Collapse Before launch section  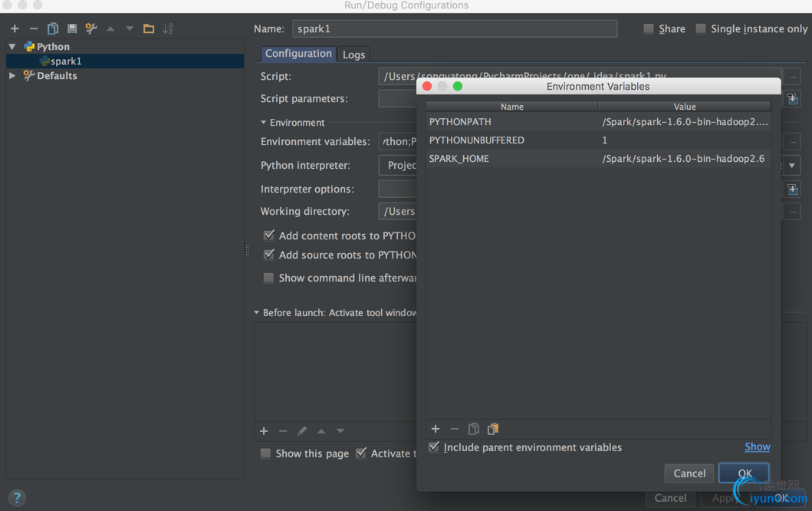coord(256,312)
